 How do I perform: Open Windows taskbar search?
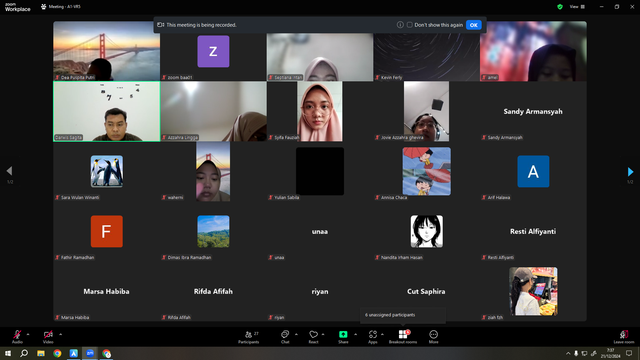[24, 353]
